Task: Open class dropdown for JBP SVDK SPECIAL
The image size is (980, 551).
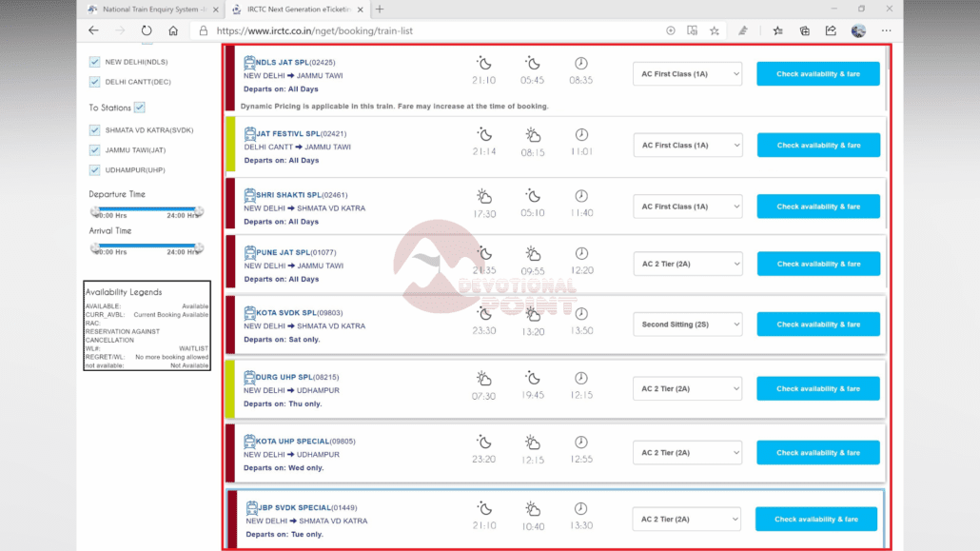Action: tap(686, 519)
